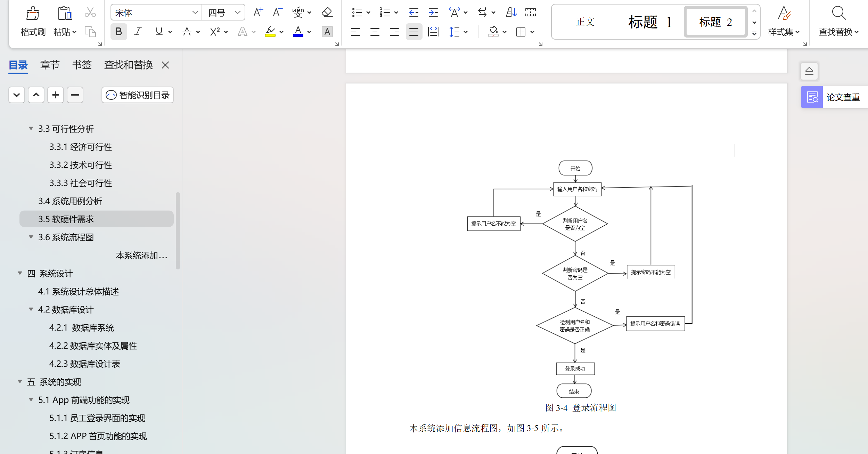
Task: Toggle Italic formatting
Action: click(x=138, y=32)
